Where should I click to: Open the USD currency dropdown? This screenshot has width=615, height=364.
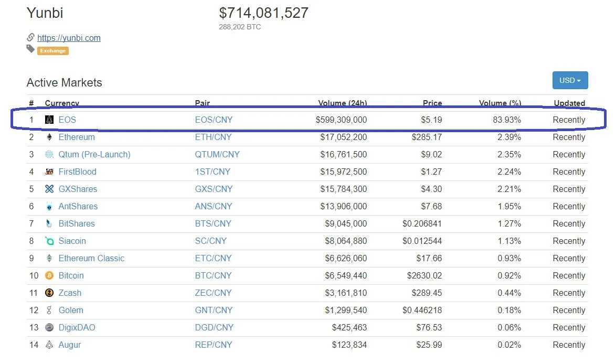(x=570, y=80)
